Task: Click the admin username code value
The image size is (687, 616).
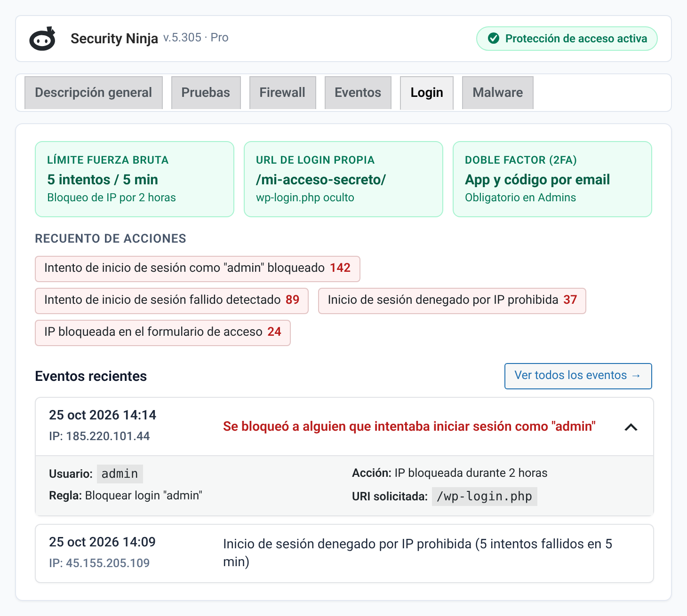Action: 120,474
